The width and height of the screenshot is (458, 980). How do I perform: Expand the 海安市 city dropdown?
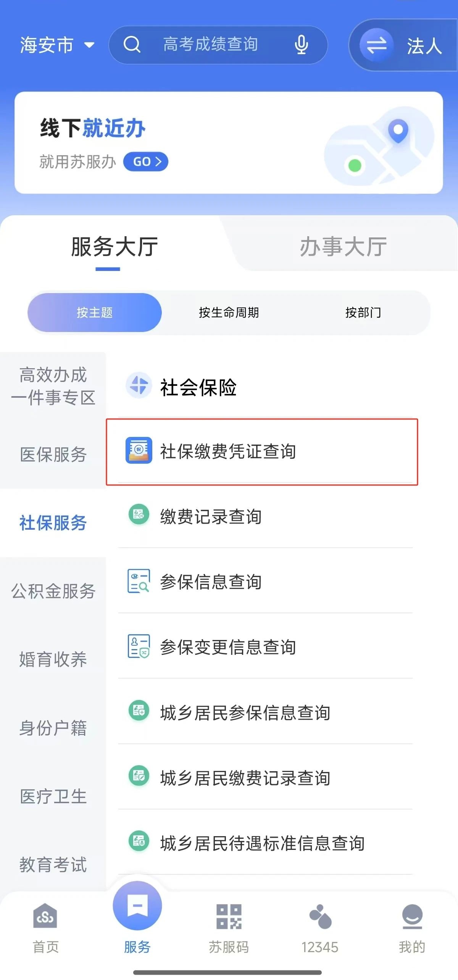(57, 45)
